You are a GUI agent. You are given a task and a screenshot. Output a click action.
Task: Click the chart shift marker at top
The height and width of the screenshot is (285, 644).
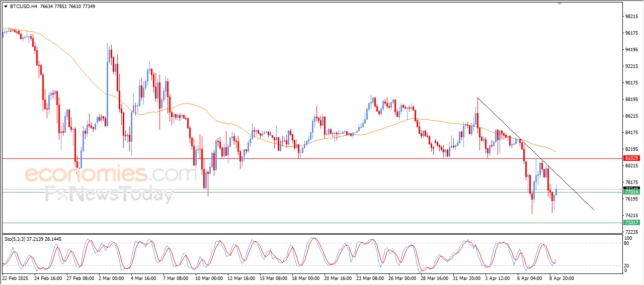[560, 4]
